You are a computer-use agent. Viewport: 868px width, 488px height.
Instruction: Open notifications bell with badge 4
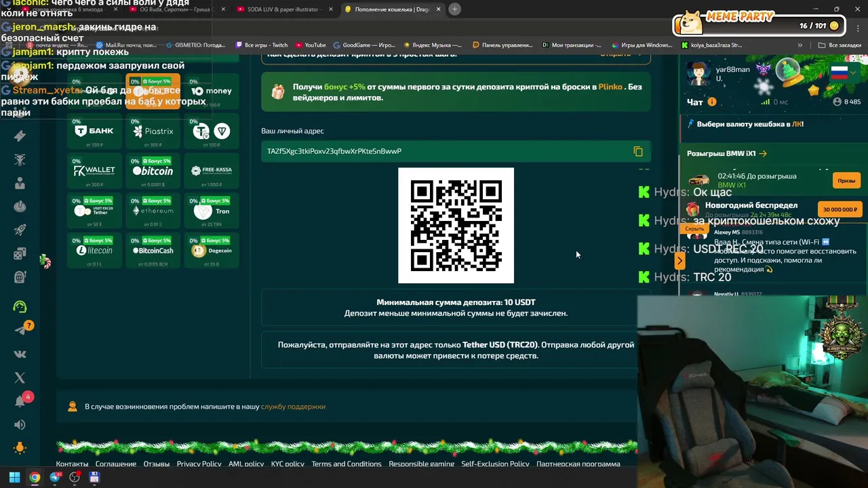click(20, 401)
